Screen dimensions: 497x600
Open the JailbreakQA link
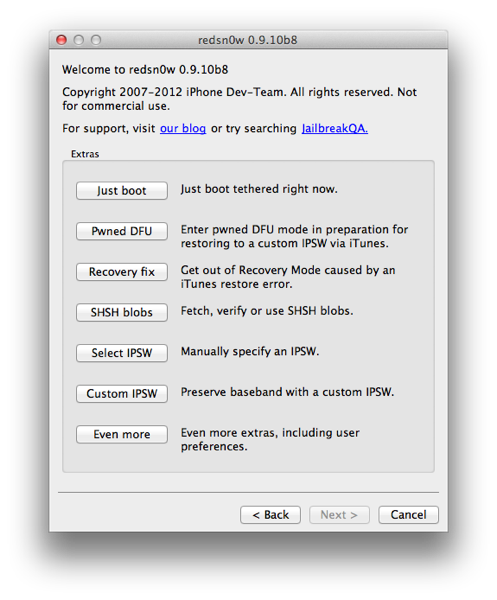[x=335, y=129]
